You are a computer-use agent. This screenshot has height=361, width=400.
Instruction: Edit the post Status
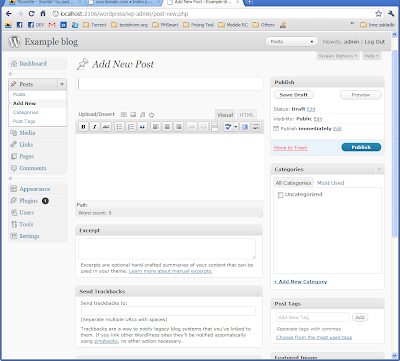[x=311, y=109]
